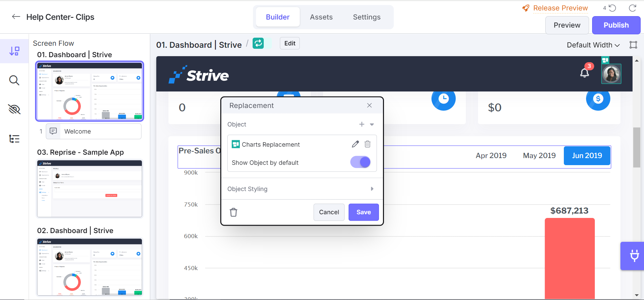The width and height of the screenshot is (644, 300).
Task: Add a new object with the plus icon
Action: (362, 124)
